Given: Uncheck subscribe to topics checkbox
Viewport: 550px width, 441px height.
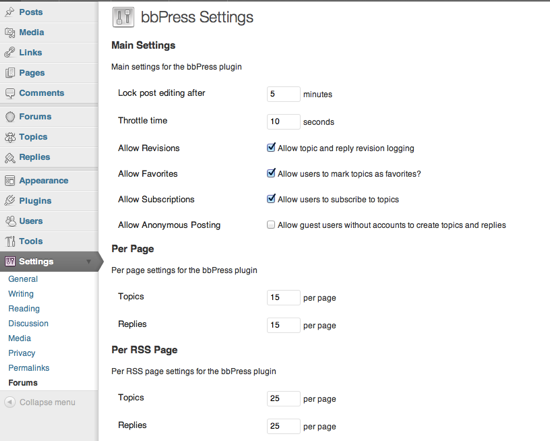Looking at the screenshot, I should point(271,199).
